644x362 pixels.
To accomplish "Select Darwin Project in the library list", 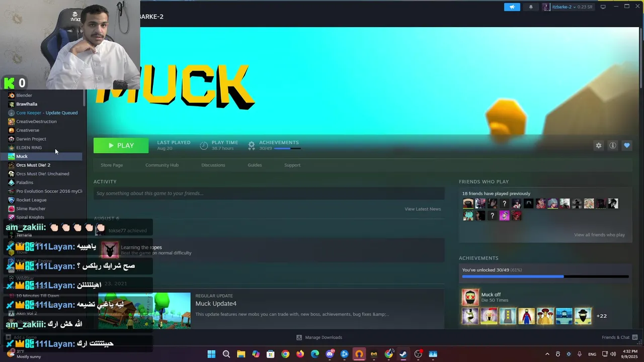I will coord(31,139).
